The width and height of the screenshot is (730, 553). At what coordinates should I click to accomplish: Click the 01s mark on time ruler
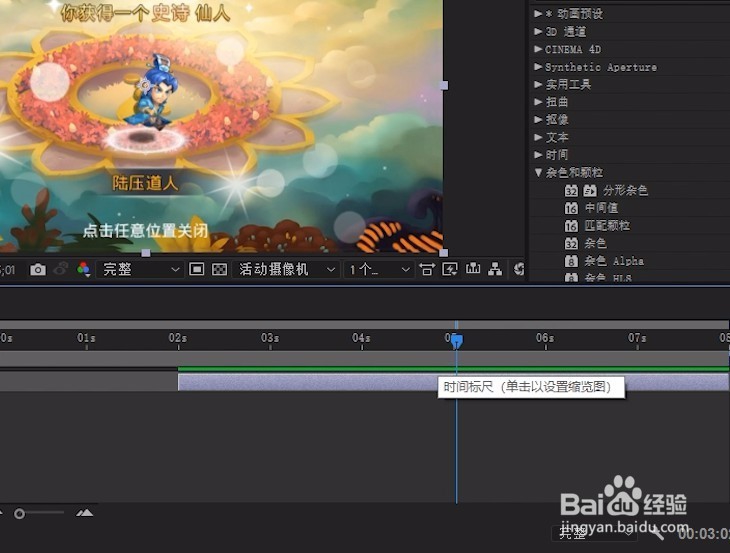[x=86, y=338]
